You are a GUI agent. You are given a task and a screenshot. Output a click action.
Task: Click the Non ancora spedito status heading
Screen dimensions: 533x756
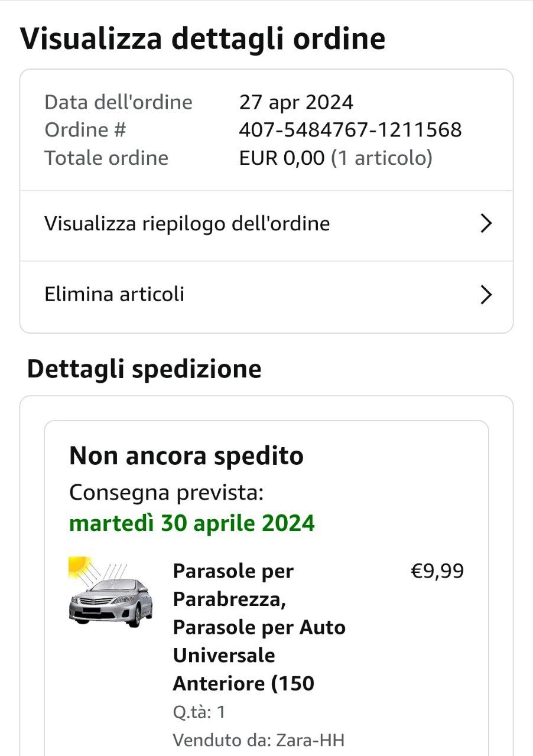pyautogui.click(x=186, y=456)
